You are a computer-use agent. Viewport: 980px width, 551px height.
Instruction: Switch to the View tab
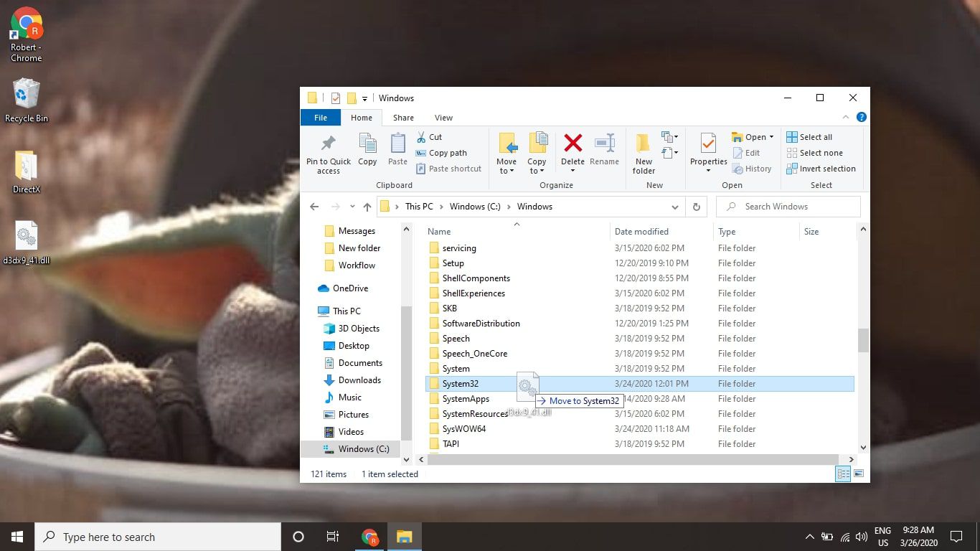[443, 117]
